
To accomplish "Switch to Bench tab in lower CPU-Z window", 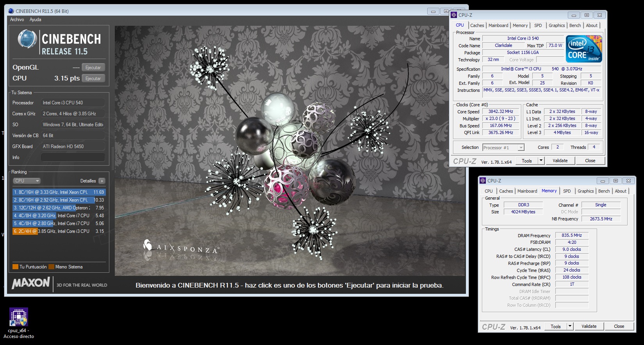I will point(604,191).
